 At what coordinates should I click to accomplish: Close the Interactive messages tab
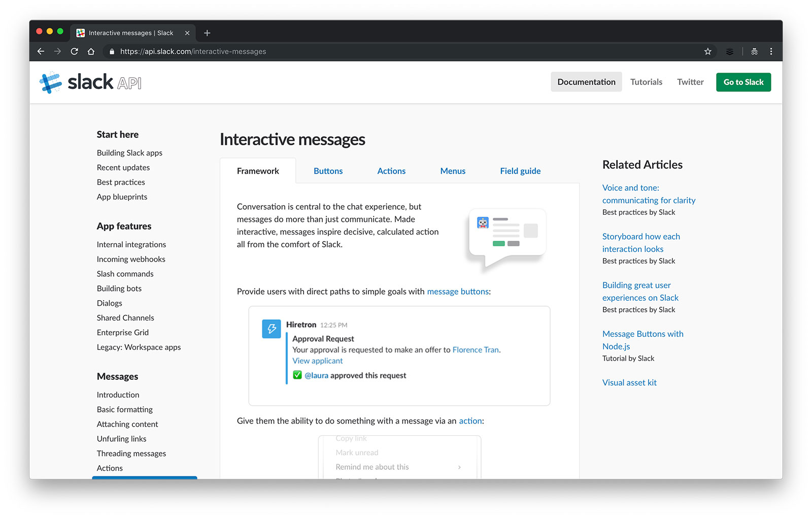pos(187,33)
